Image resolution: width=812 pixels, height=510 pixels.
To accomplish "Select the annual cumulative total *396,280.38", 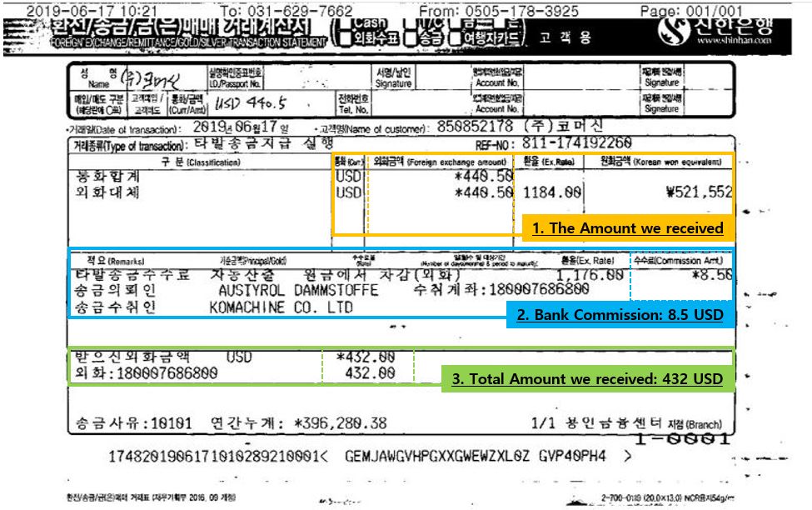I will tap(341, 423).
